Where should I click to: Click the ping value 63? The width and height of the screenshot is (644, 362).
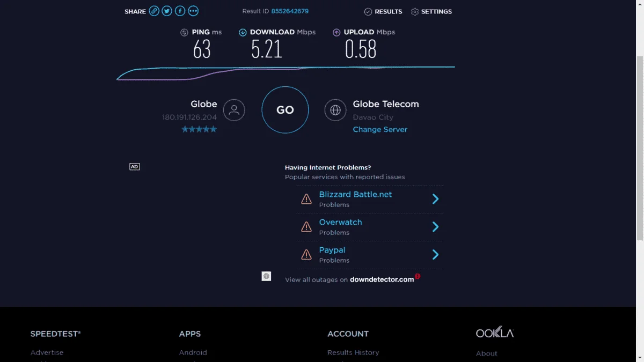coord(202,50)
